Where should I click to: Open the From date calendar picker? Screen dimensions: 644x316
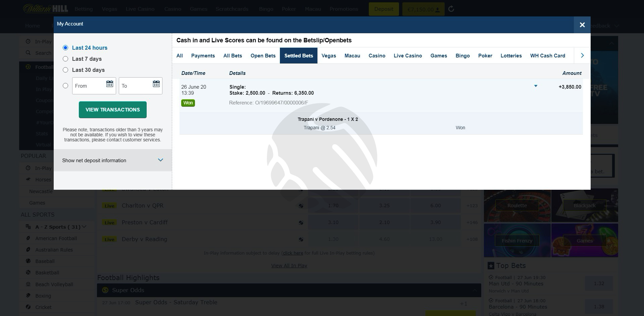coord(109,84)
